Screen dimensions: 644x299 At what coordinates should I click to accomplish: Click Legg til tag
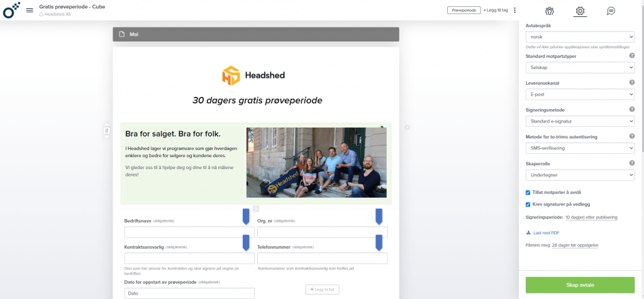[x=496, y=10]
